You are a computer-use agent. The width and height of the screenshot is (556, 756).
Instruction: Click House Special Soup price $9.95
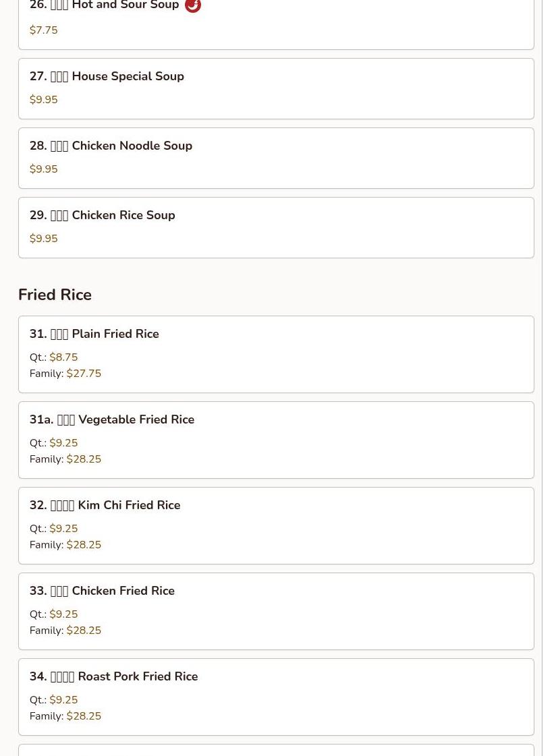(x=44, y=100)
